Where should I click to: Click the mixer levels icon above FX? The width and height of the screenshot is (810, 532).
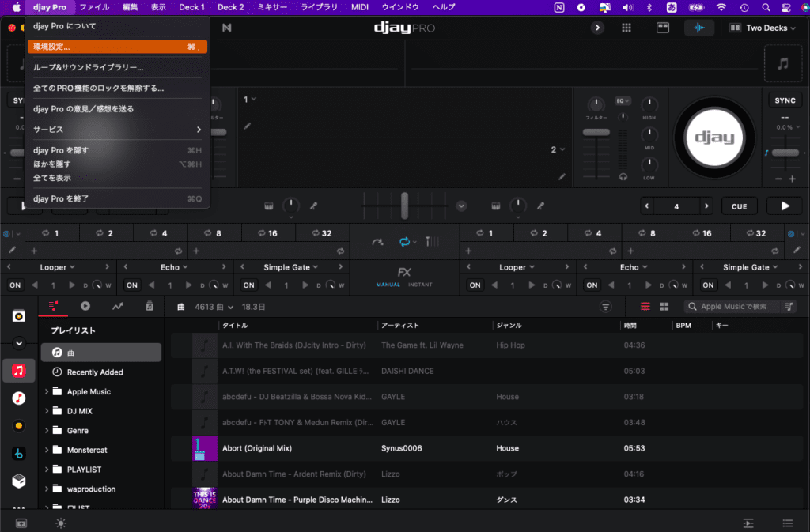(432, 241)
